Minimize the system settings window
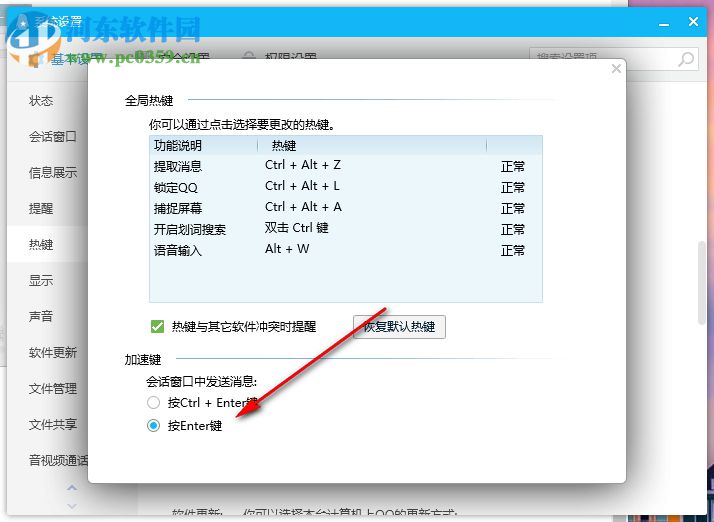Image resolution: width=714 pixels, height=522 pixels. (664, 23)
